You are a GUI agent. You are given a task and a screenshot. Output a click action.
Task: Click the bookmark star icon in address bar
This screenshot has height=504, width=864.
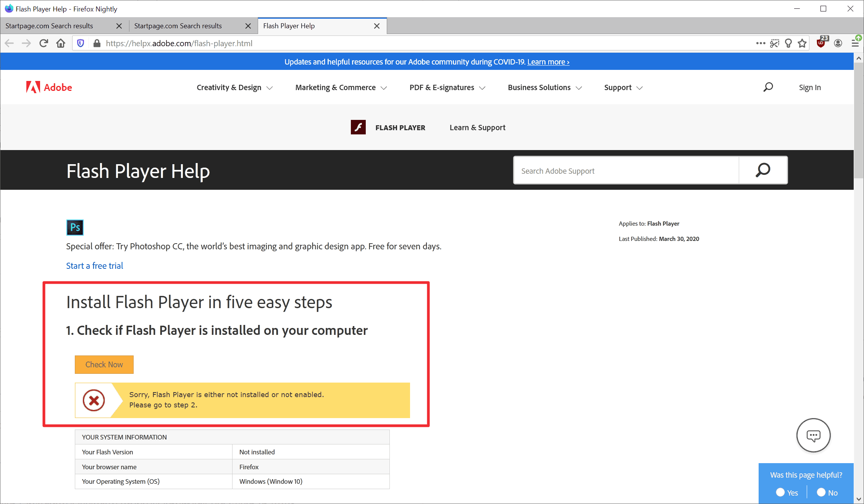(x=803, y=43)
